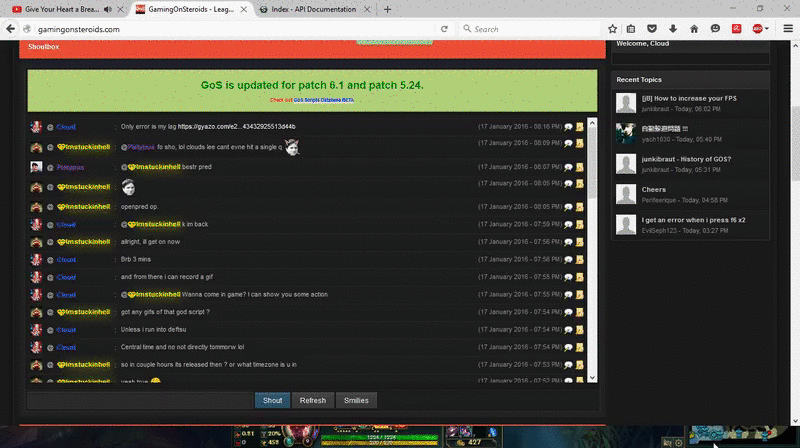The width and height of the screenshot is (800, 448).
Task: Click the browser Search field
Action: 529,29
